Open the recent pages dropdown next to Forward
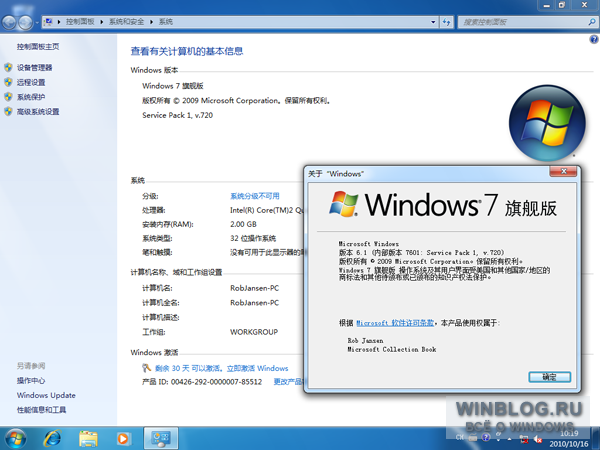Viewport: 600px width, 450px height. click(x=37, y=23)
